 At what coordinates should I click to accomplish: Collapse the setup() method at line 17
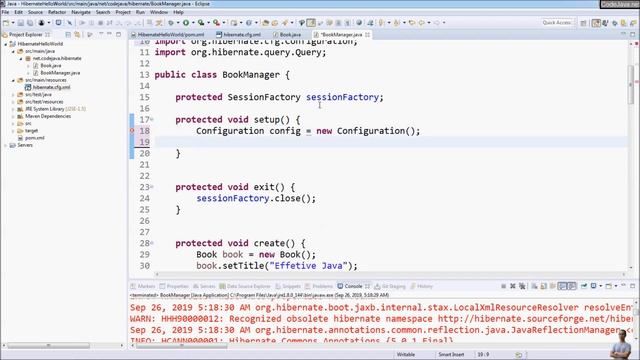click(x=152, y=120)
